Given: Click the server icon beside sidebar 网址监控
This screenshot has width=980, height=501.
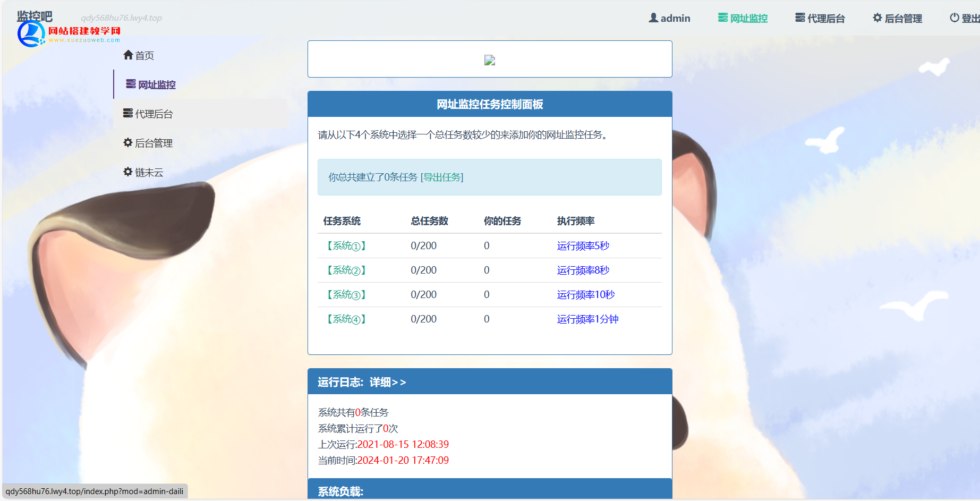Looking at the screenshot, I should (131, 84).
